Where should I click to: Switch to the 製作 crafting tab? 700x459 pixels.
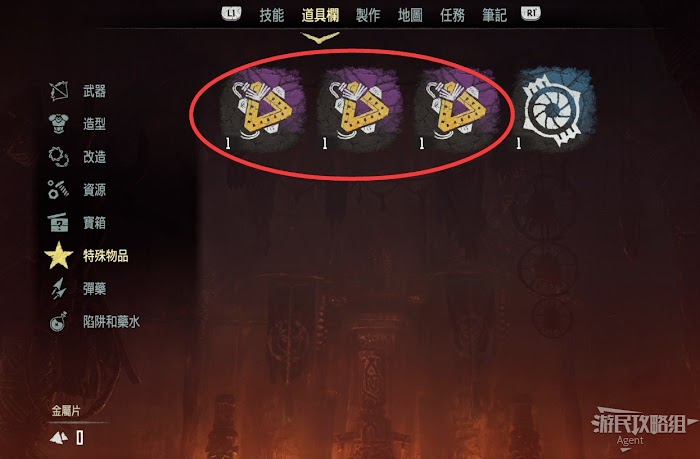click(x=368, y=15)
